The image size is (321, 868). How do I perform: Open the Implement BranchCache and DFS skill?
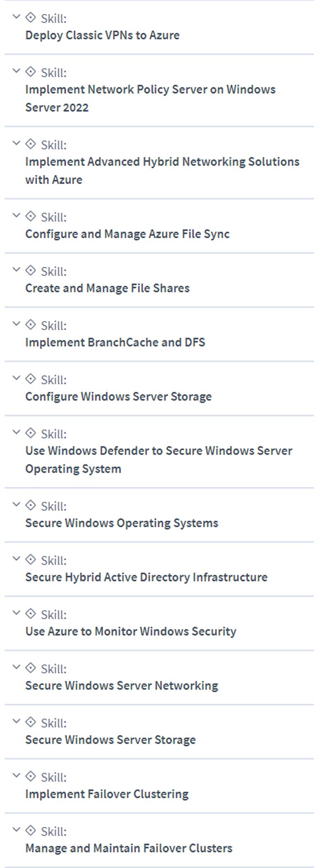115,342
